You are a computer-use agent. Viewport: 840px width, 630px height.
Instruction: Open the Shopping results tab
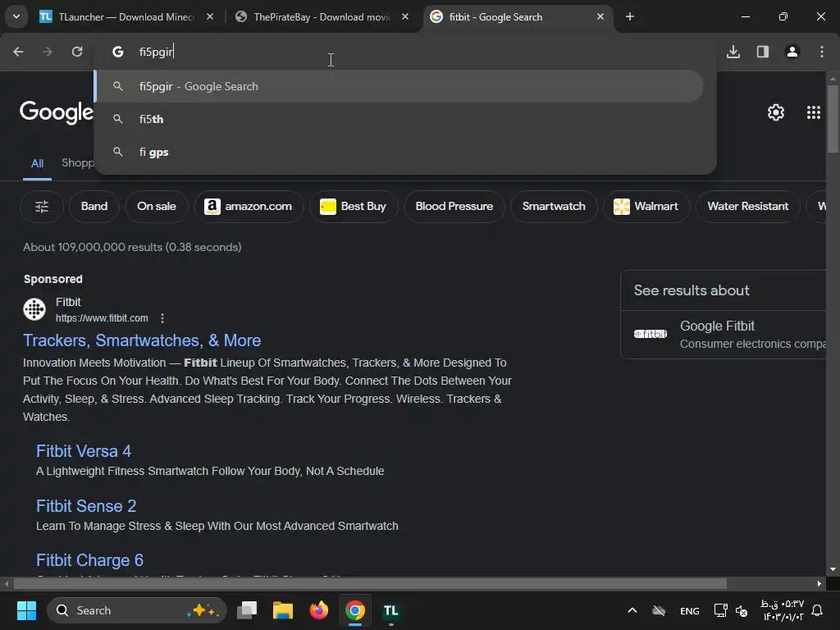click(78, 162)
